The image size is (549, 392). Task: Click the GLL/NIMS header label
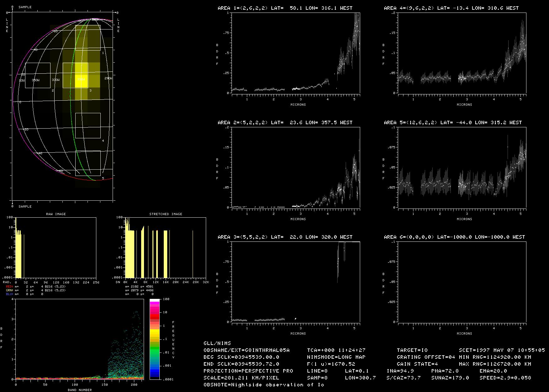[x=217, y=343]
